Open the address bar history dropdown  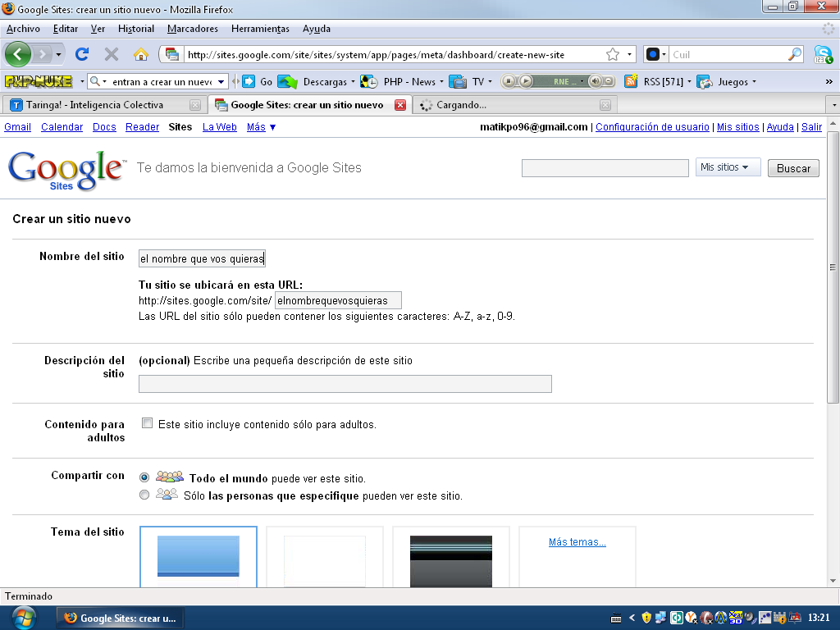[x=629, y=54]
